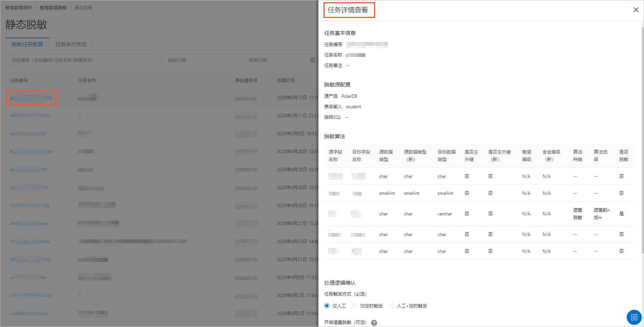Click the 创建时间 column header
The image size is (644, 327).
coord(286,81)
